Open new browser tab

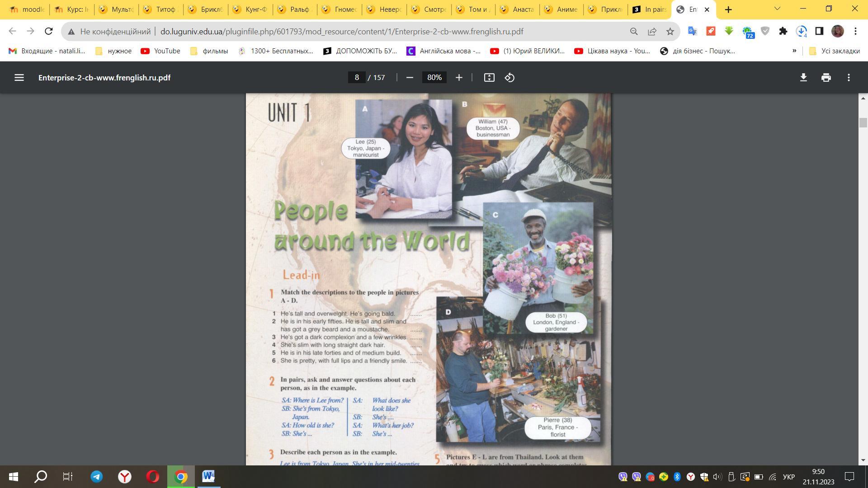coord(728,9)
